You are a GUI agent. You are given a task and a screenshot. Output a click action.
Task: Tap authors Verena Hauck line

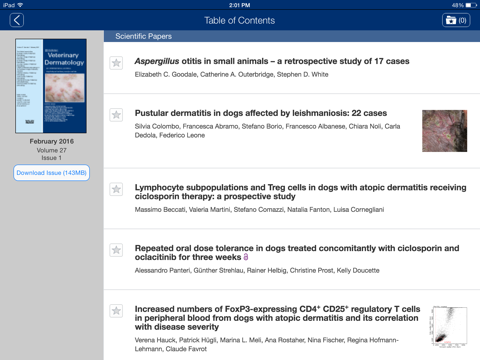pyautogui.click(x=267, y=344)
